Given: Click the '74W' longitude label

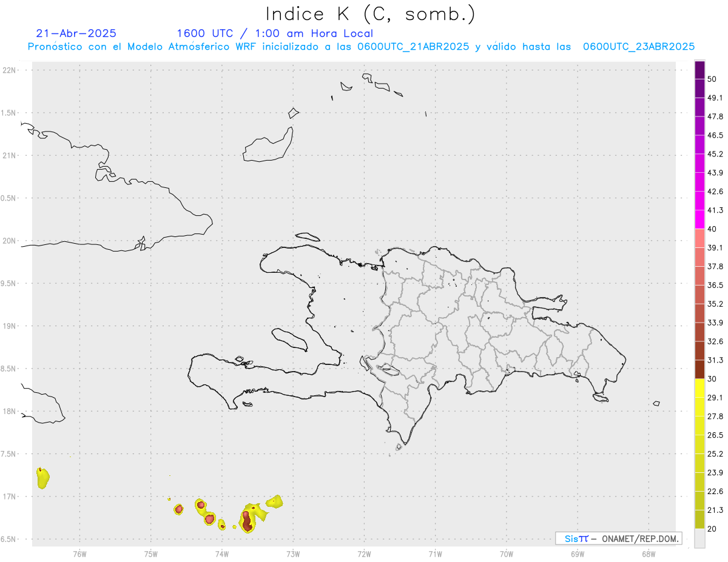Looking at the screenshot, I should [x=221, y=554].
